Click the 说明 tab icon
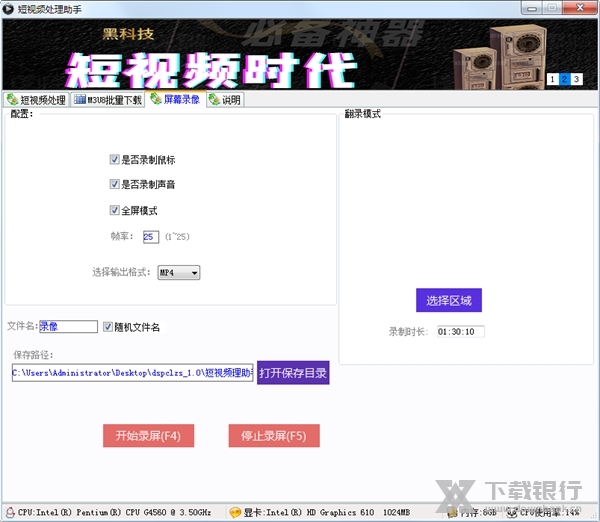Image resolution: width=600 pixels, height=522 pixels. pyautogui.click(x=214, y=100)
